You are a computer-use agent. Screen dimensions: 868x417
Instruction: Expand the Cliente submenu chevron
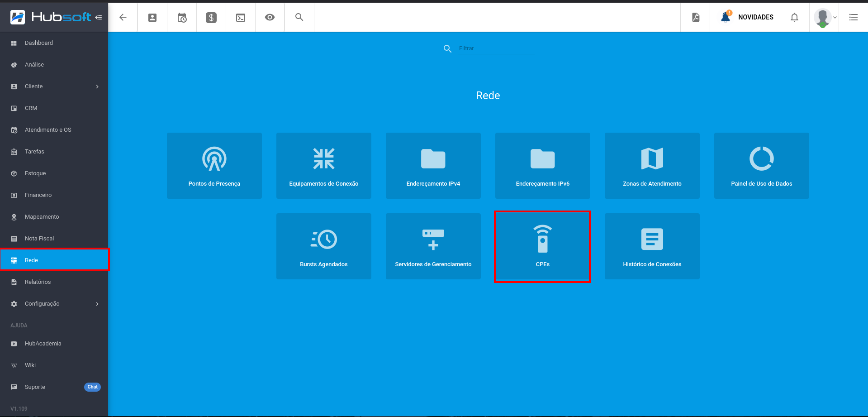point(97,86)
